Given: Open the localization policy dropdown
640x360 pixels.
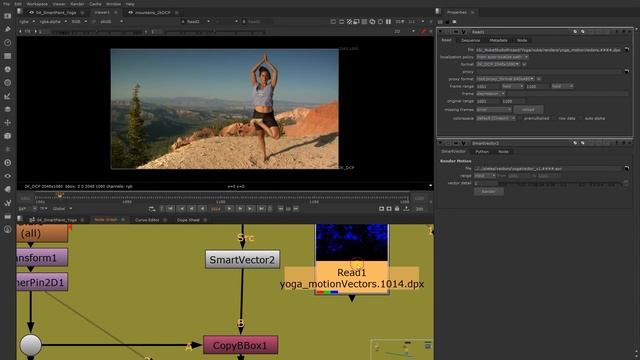Looking at the screenshot, I should (x=502, y=57).
